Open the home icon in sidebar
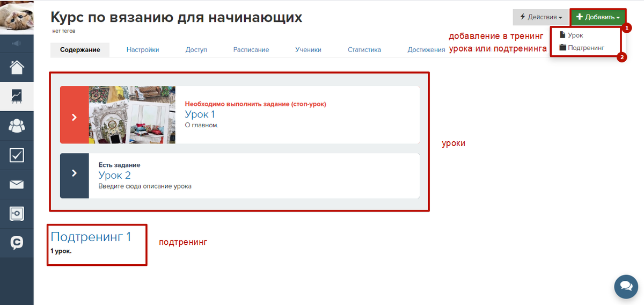The height and width of the screenshot is (305, 644). coord(17,68)
